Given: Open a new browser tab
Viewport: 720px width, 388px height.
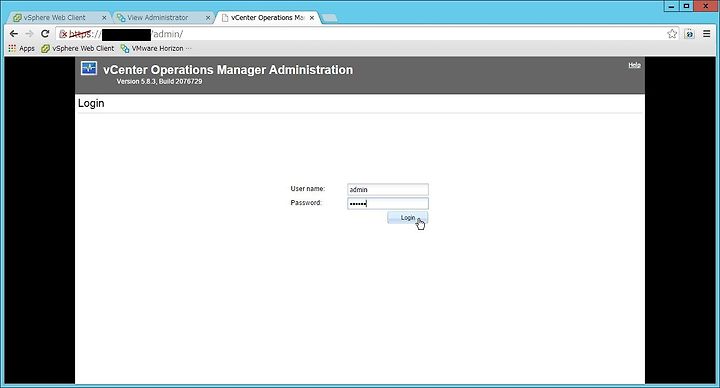Looking at the screenshot, I should click(x=329, y=18).
